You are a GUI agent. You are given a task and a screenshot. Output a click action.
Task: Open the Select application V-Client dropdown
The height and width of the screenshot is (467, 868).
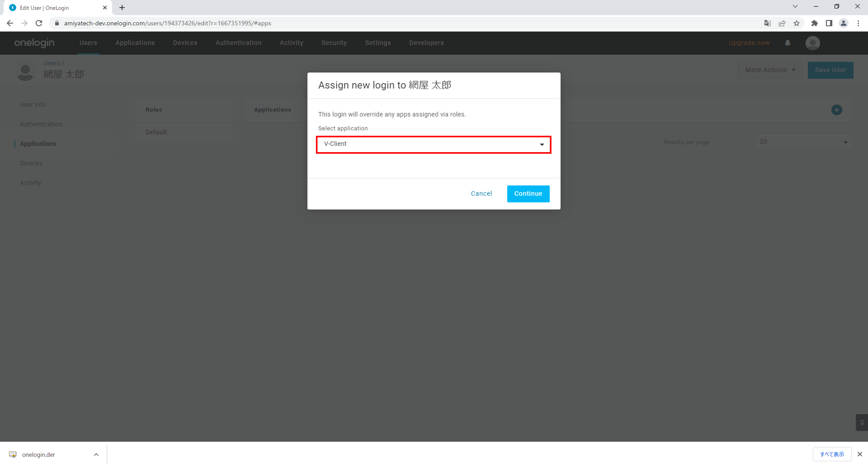434,144
